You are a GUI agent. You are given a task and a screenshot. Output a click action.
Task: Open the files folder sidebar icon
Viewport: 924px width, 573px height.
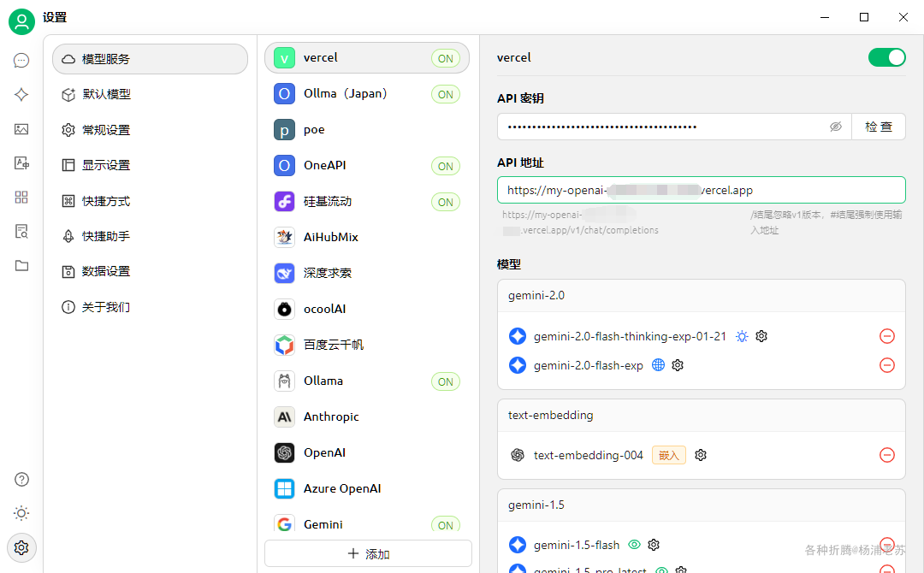pyautogui.click(x=21, y=266)
